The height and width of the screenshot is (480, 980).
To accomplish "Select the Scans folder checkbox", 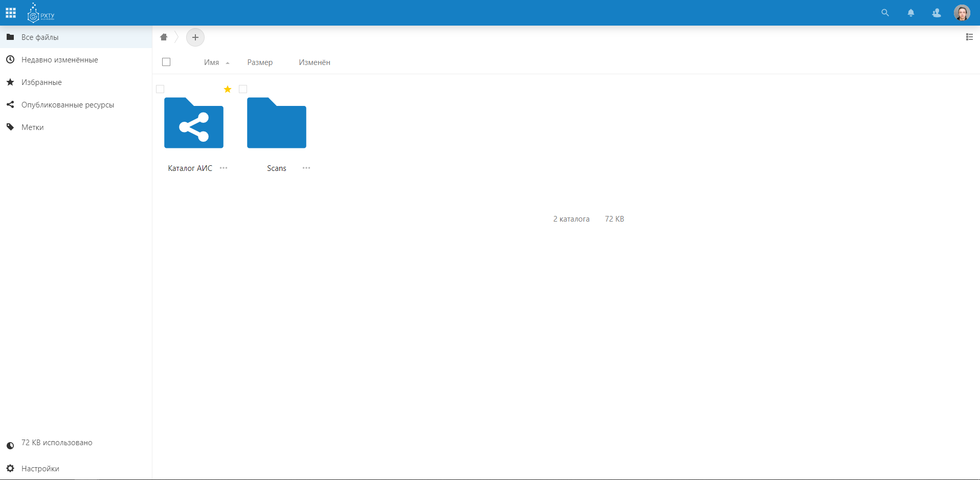I will [x=243, y=90].
